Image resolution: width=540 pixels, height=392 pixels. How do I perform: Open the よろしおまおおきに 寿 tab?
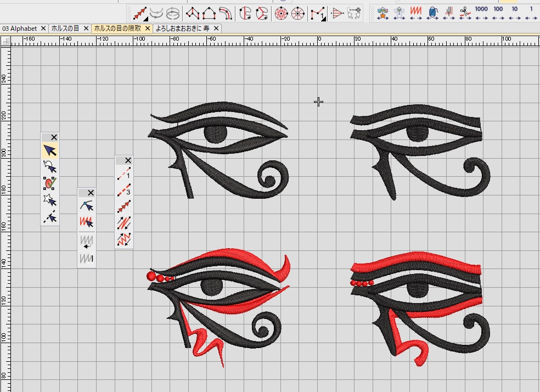click(x=183, y=29)
